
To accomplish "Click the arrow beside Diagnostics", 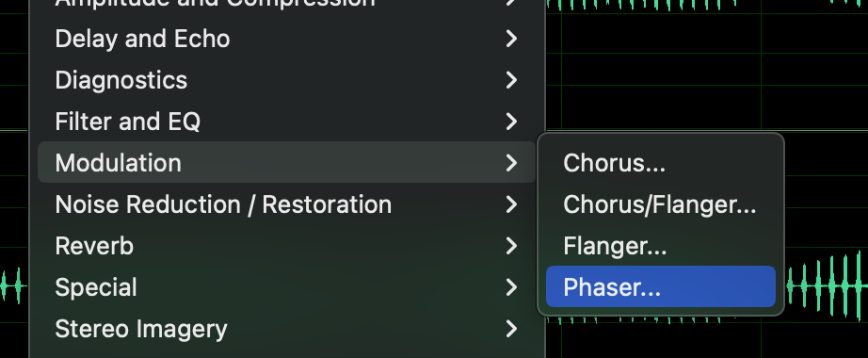I will coord(511,80).
